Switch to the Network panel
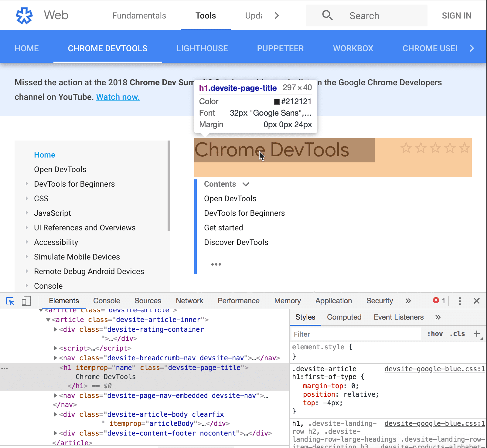Viewport: 487px width, 448px height. coord(189,301)
